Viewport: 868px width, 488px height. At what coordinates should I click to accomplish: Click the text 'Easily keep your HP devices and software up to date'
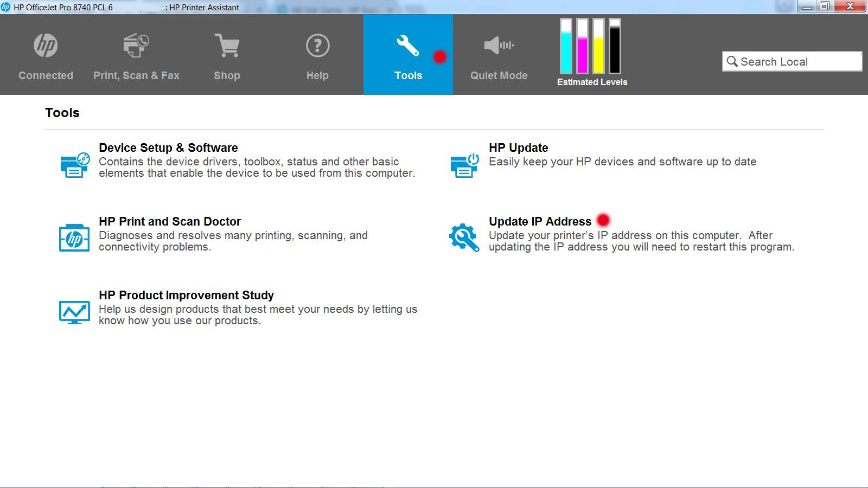[x=622, y=162]
